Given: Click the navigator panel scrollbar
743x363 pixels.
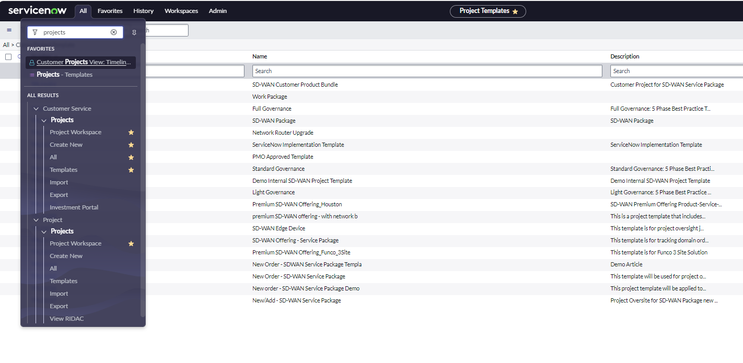Looking at the screenshot, I should [143, 180].
